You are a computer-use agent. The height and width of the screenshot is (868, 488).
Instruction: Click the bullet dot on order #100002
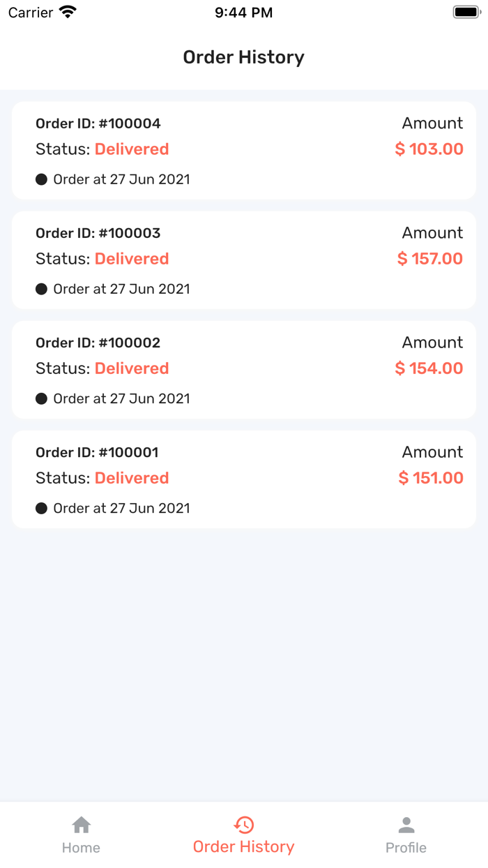click(41, 398)
